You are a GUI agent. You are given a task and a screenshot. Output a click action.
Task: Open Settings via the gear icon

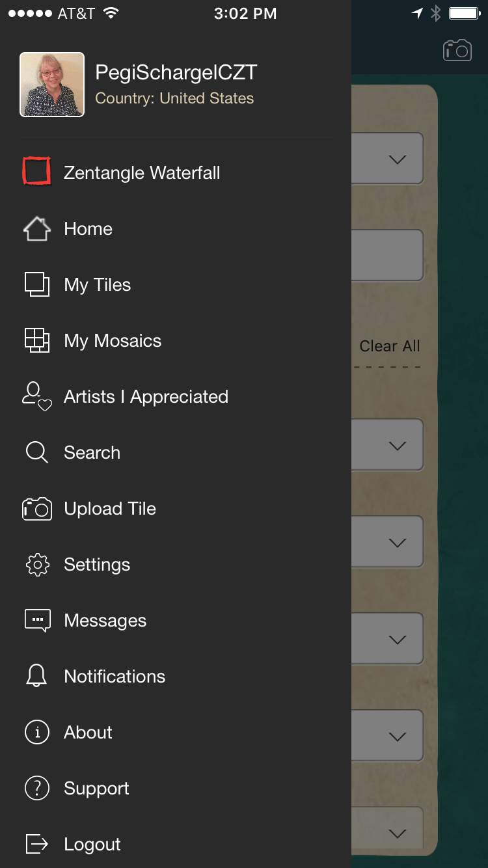click(x=36, y=565)
